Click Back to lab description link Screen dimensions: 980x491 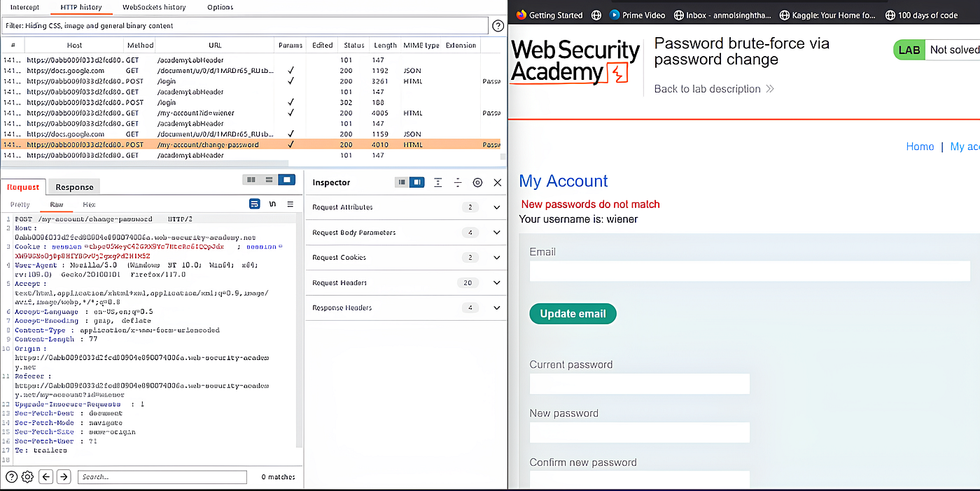click(x=714, y=89)
